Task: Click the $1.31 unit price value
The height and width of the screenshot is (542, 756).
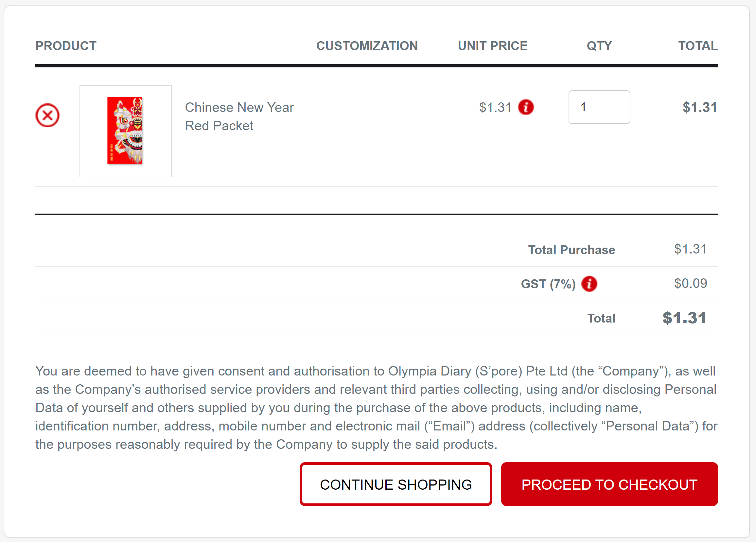Action: [x=495, y=107]
